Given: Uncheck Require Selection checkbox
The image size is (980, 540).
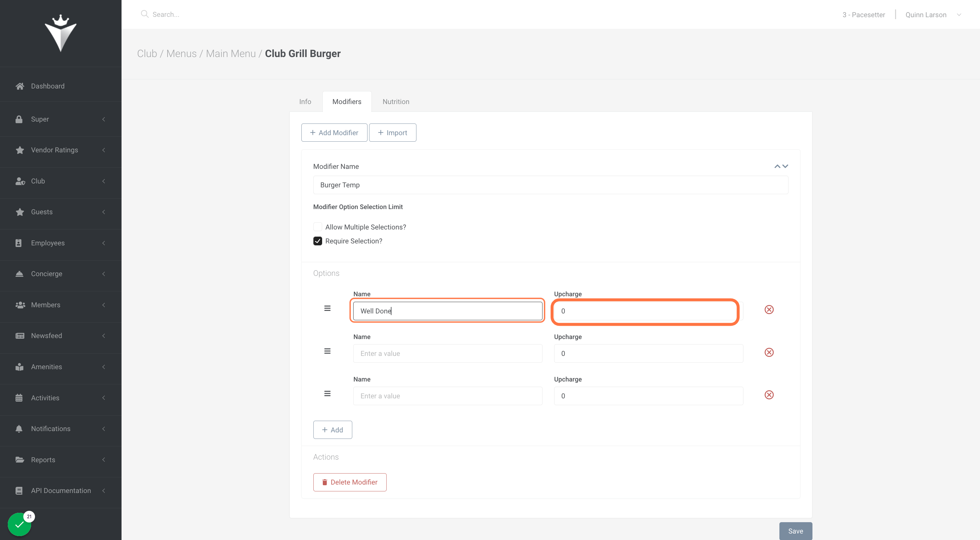Looking at the screenshot, I should (x=318, y=241).
